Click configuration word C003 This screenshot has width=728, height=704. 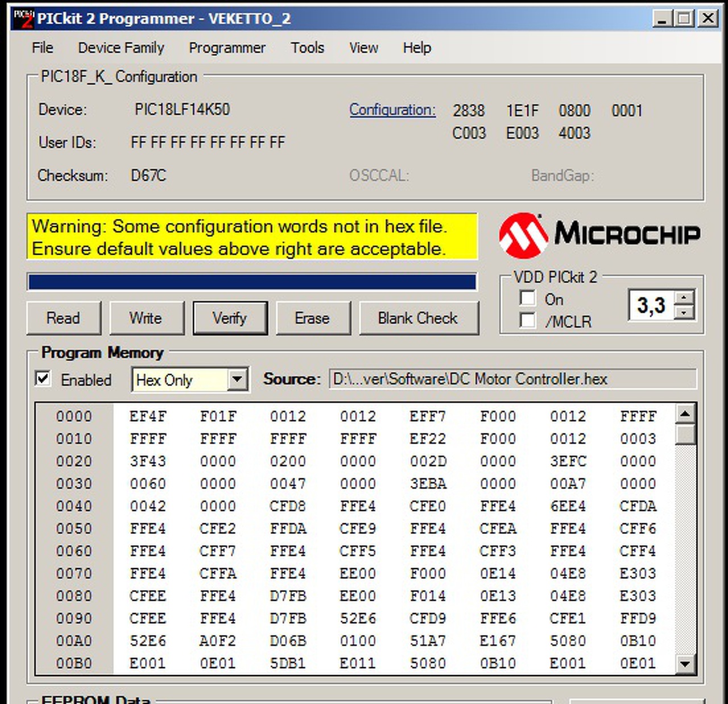pos(469,133)
